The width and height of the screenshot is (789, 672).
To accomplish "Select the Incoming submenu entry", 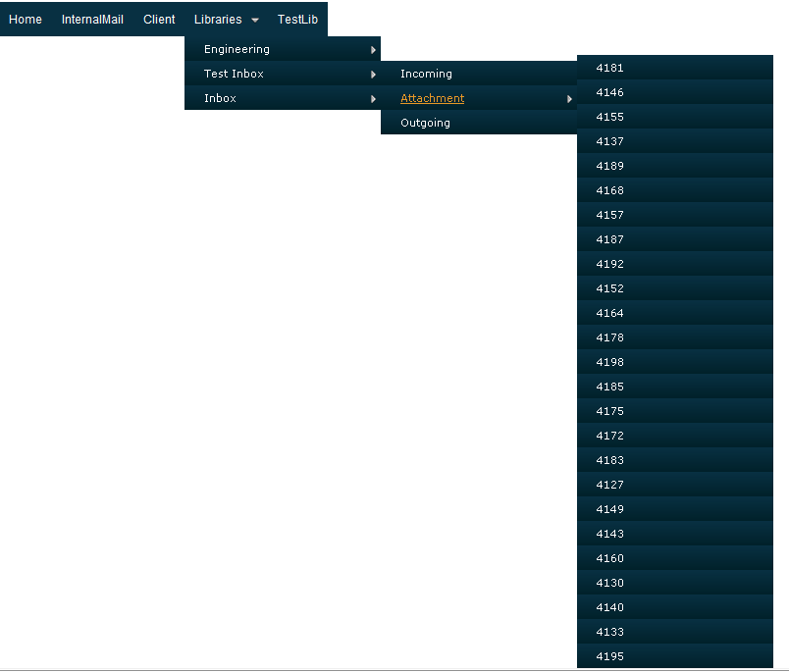I will 479,74.
